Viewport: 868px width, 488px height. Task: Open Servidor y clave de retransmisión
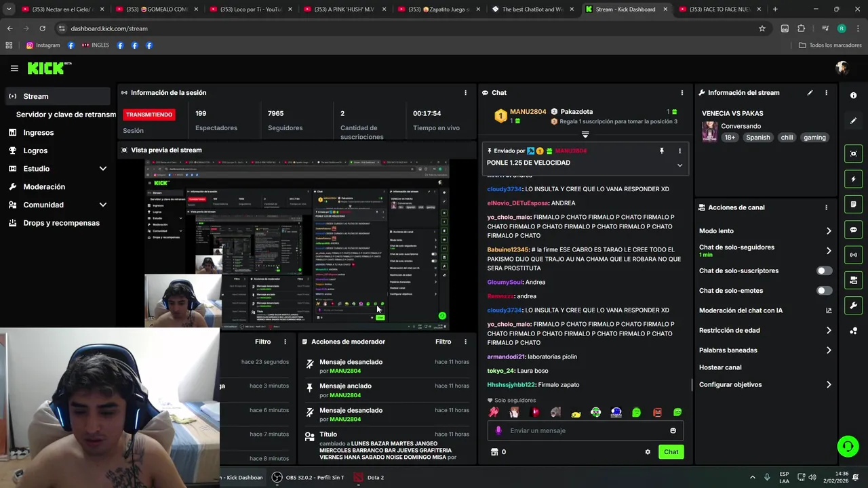coord(66,115)
